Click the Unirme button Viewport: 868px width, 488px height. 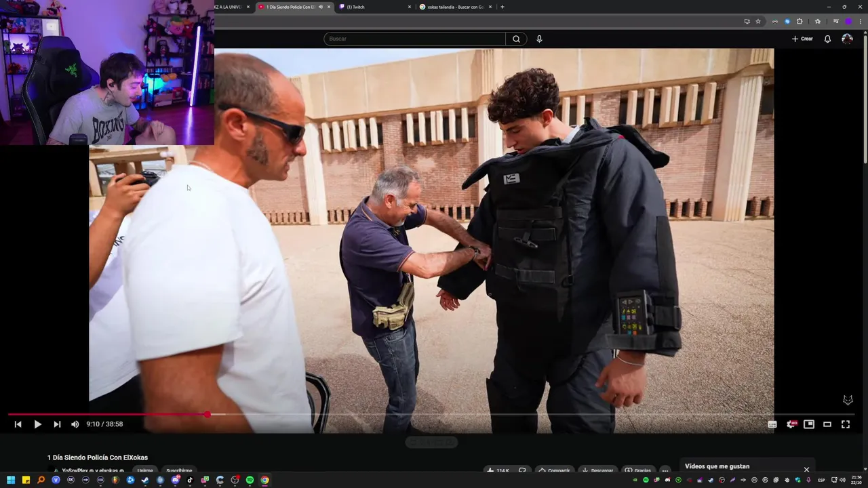144,470
